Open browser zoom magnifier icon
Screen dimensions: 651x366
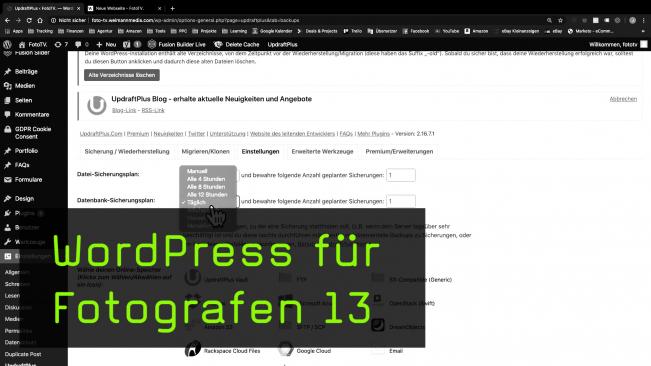549,20
